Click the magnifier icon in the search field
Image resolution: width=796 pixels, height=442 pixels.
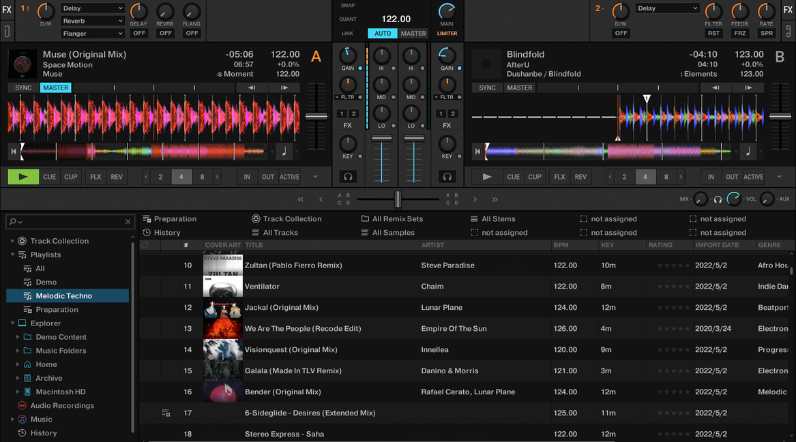pos(12,222)
